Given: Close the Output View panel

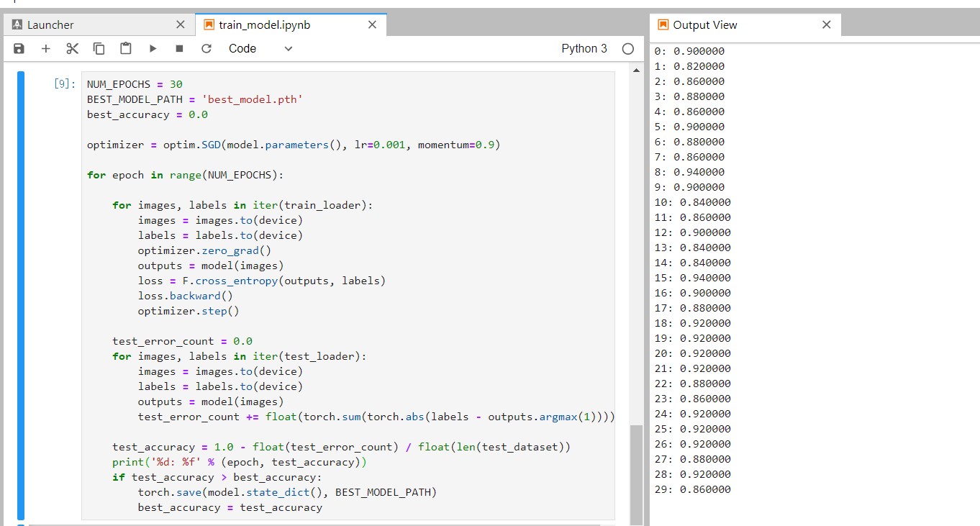Looking at the screenshot, I should [x=827, y=24].
